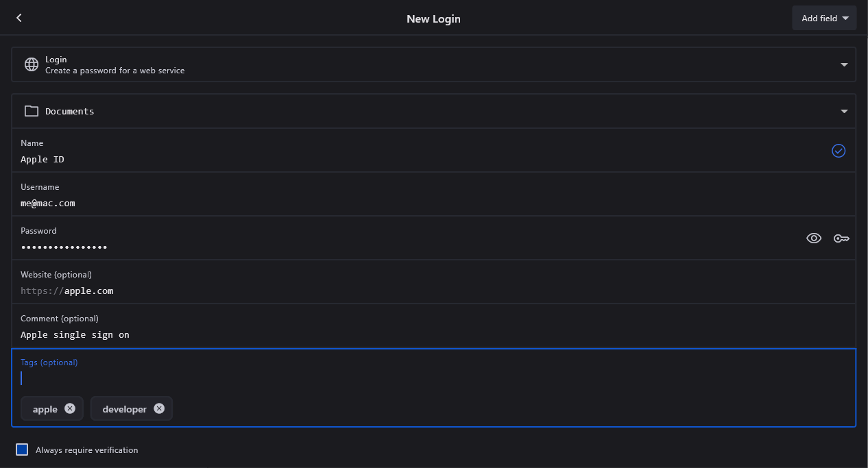Screen dimensions: 868x468
Task: Select the developer tag chip
Action: [124, 409]
